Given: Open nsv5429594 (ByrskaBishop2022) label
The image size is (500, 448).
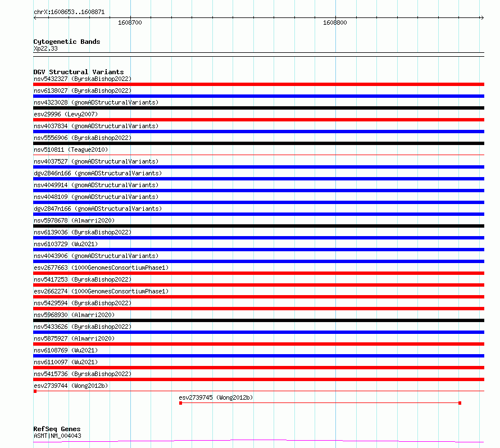Looking at the screenshot, I should pos(83,303).
